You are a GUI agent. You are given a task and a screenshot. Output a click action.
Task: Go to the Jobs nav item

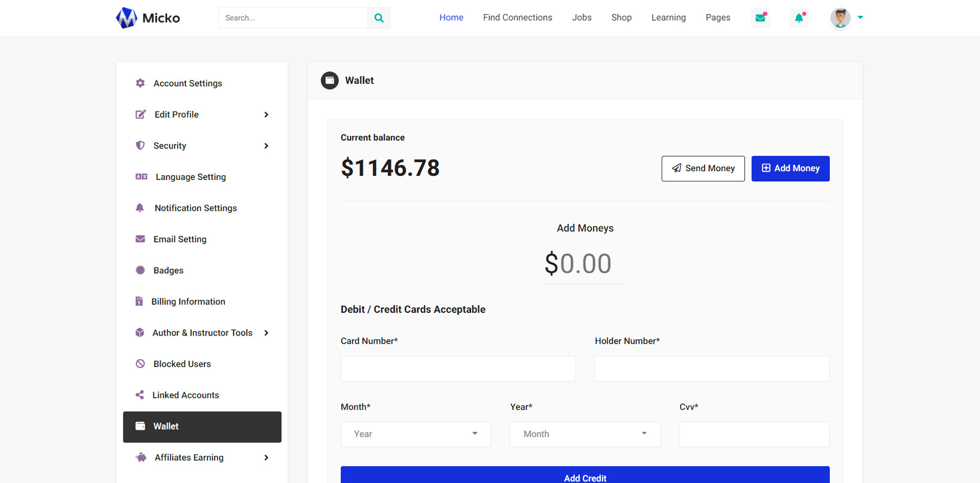581,17
